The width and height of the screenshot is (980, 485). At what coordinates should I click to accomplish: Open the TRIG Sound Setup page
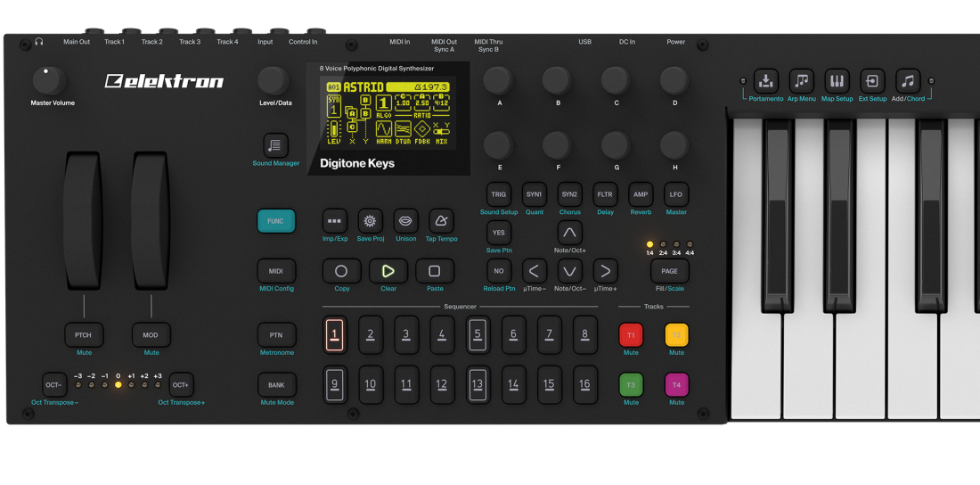pyautogui.click(x=499, y=194)
